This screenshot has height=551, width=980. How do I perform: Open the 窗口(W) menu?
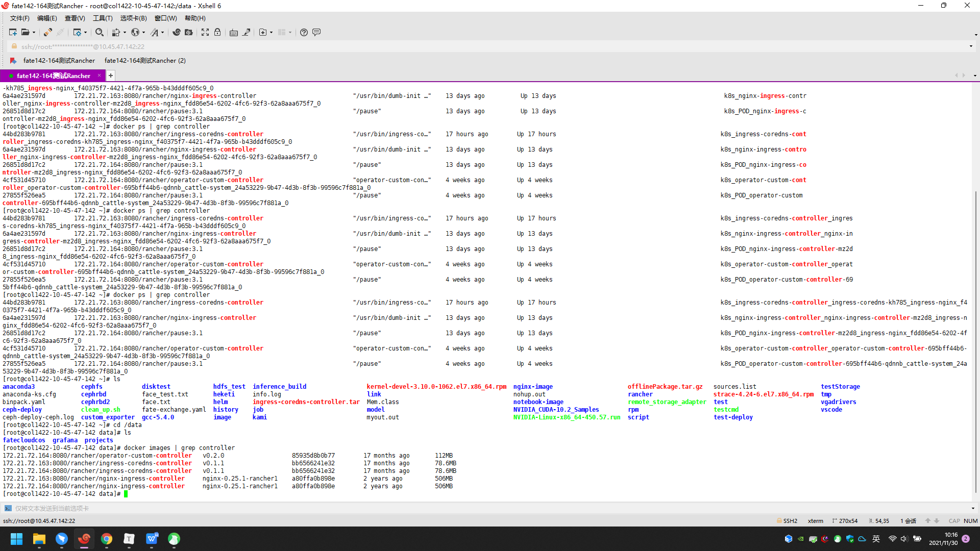165,18
